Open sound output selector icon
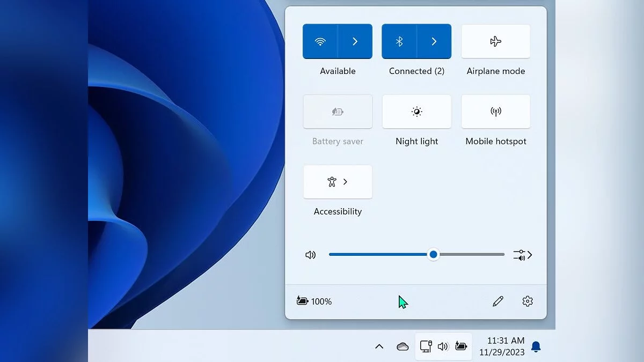 coord(522,255)
